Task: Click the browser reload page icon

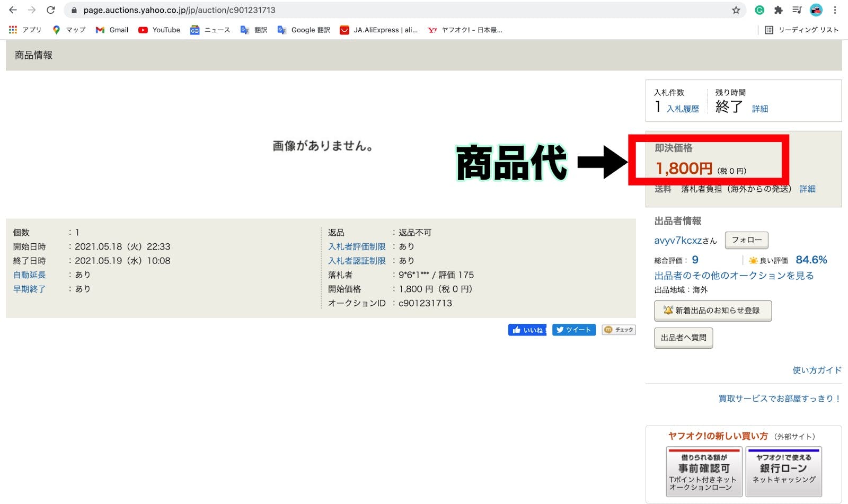Action: coord(51,10)
